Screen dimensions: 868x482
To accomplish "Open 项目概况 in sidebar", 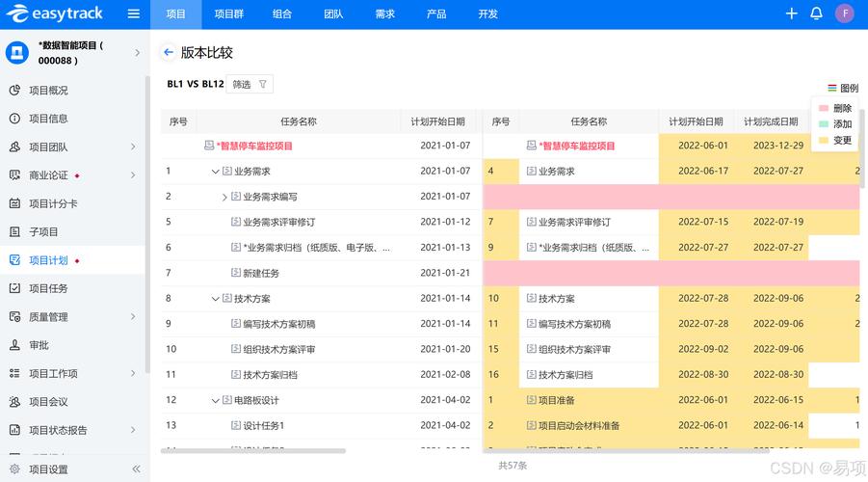I will (48, 91).
